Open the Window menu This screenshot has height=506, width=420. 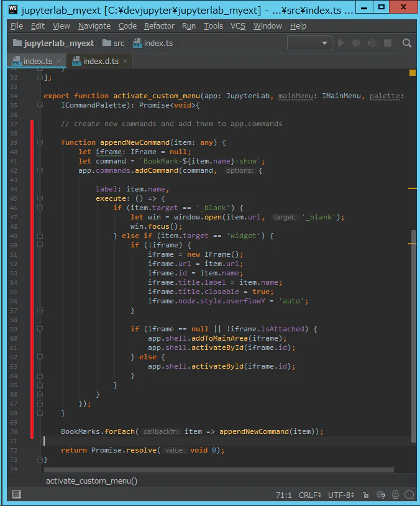tap(267, 26)
